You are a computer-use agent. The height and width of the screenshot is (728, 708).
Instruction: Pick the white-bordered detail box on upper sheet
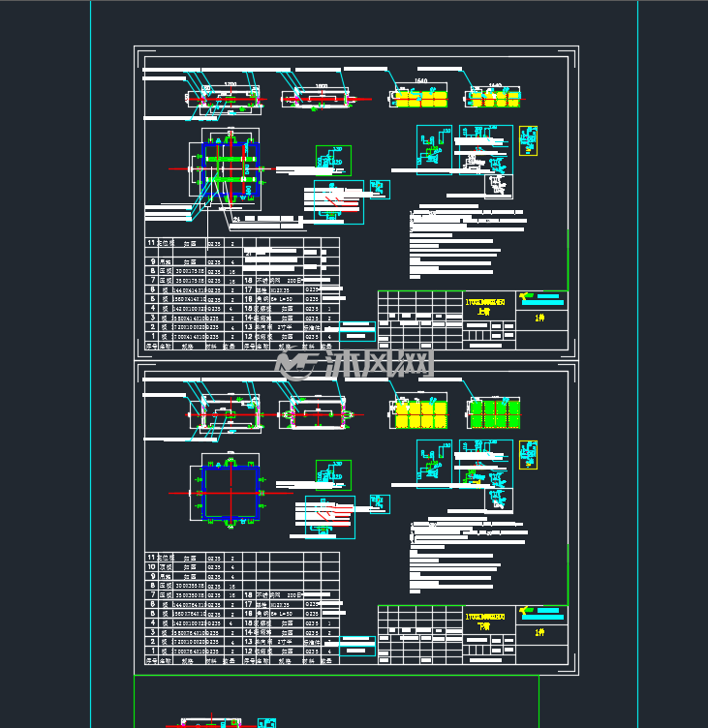click(x=499, y=187)
